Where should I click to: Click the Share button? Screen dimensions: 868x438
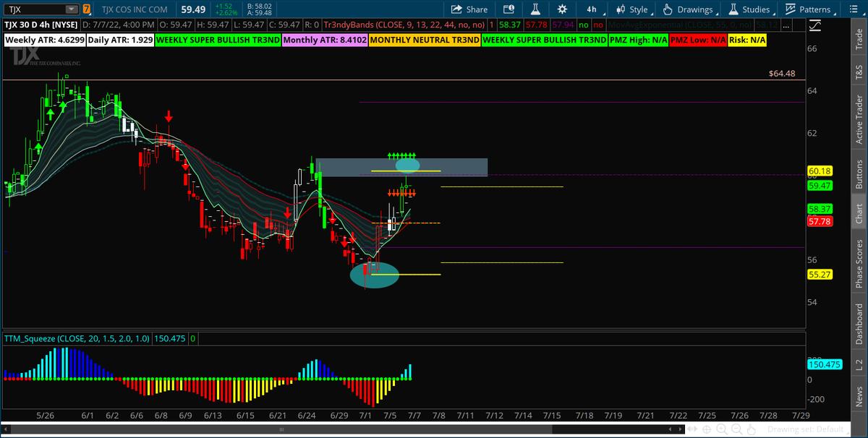pos(469,9)
